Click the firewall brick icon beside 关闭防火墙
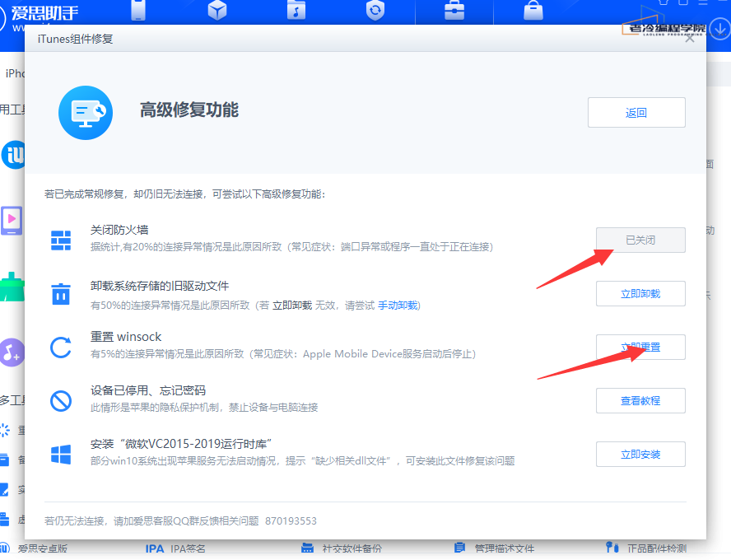Image resolution: width=731 pixels, height=560 pixels. coord(61,240)
